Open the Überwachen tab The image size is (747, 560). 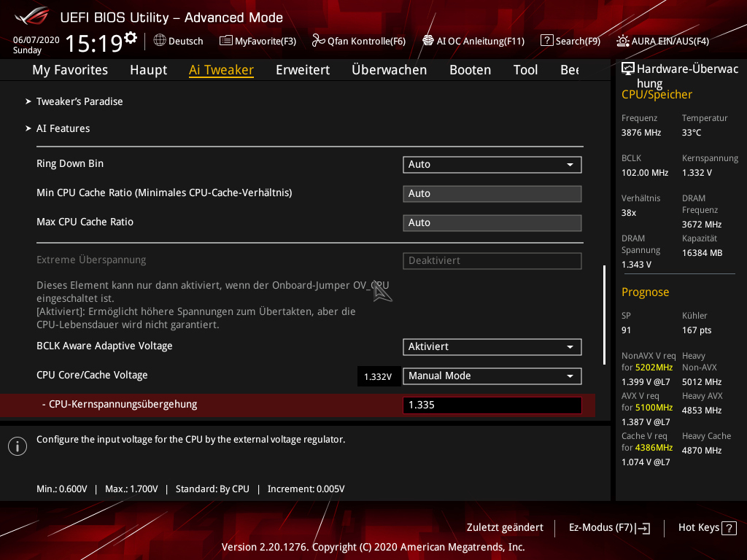pos(390,70)
